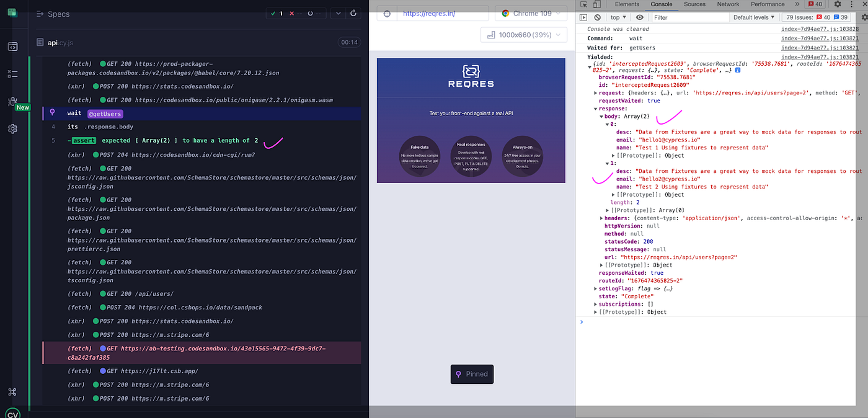
Task: Open Cypress Settings gear in sidebar
Action: click(x=12, y=129)
